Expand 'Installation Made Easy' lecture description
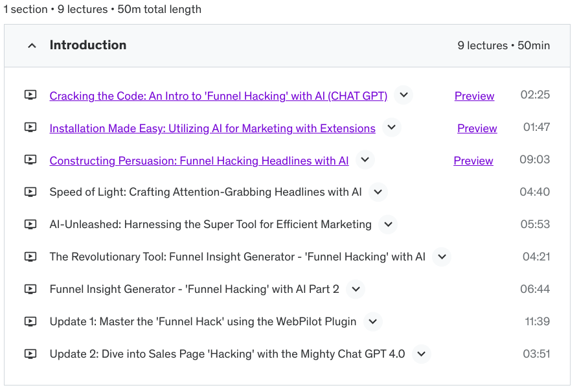The image size is (579, 392). (x=391, y=128)
